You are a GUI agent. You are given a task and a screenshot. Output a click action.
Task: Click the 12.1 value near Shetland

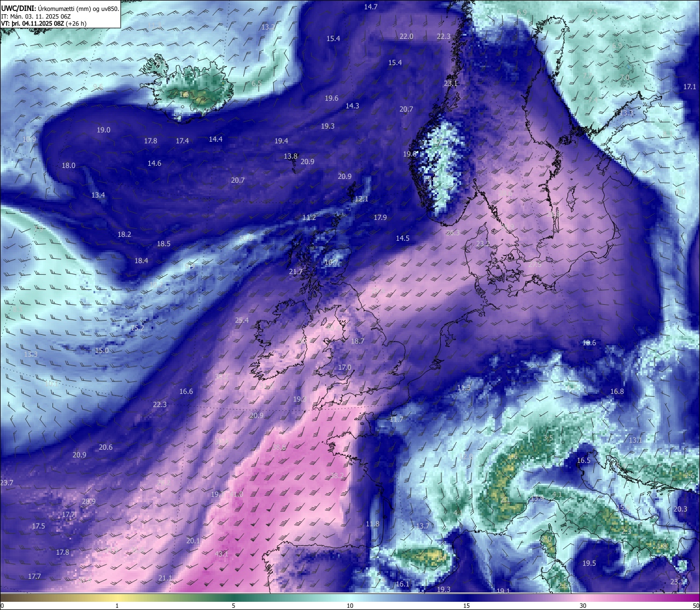[x=361, y=200]
